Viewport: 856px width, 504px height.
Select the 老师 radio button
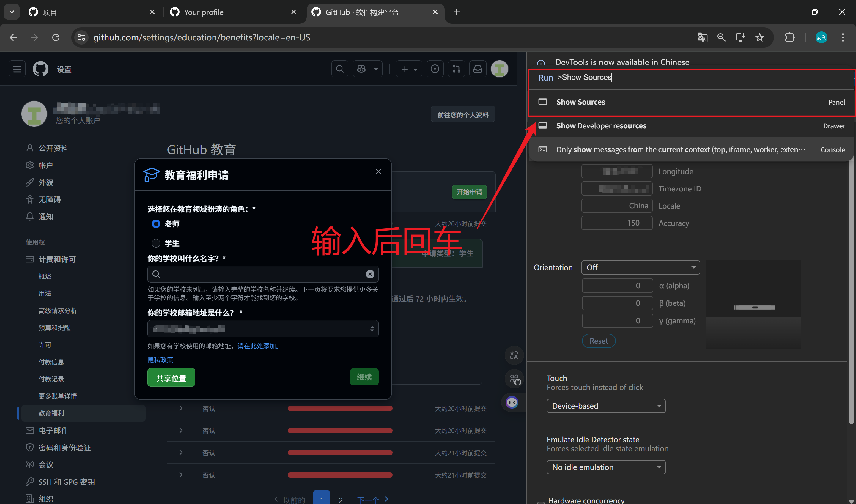[x=156, y=224]
